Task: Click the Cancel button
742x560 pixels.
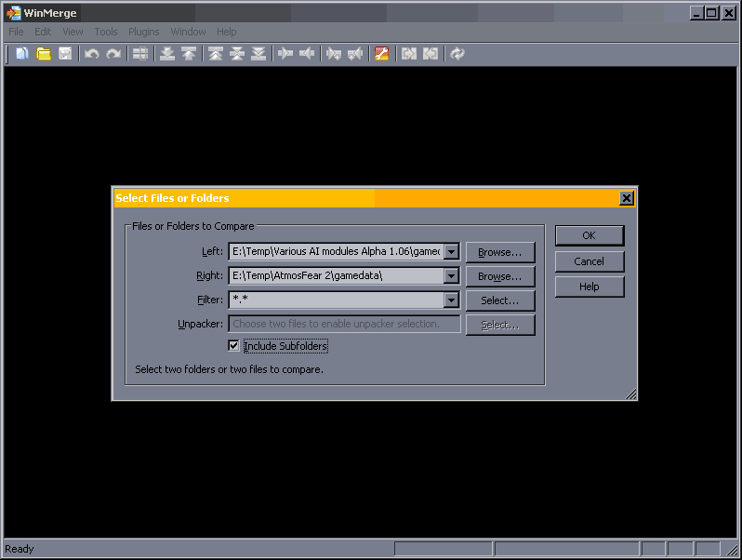Action: coord(590,261)
